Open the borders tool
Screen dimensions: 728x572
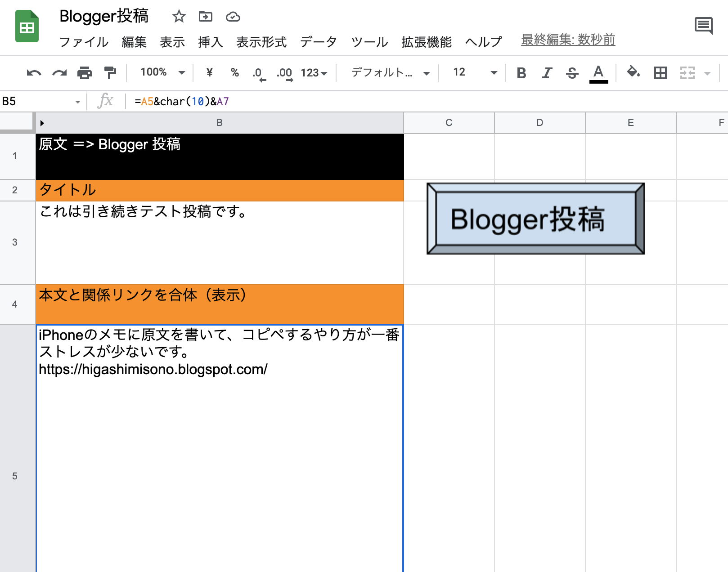[660, 73]
